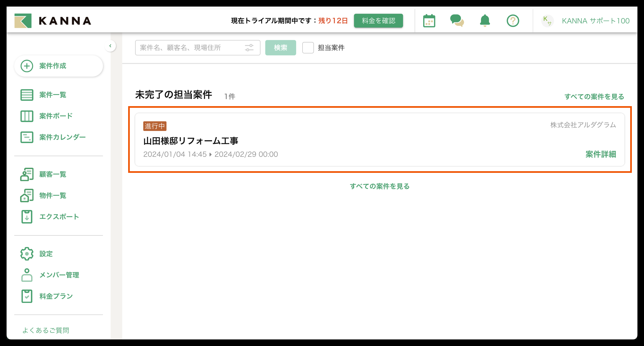
Task: Go to 案件ボード in sidebar
Action: pos(56,116)
